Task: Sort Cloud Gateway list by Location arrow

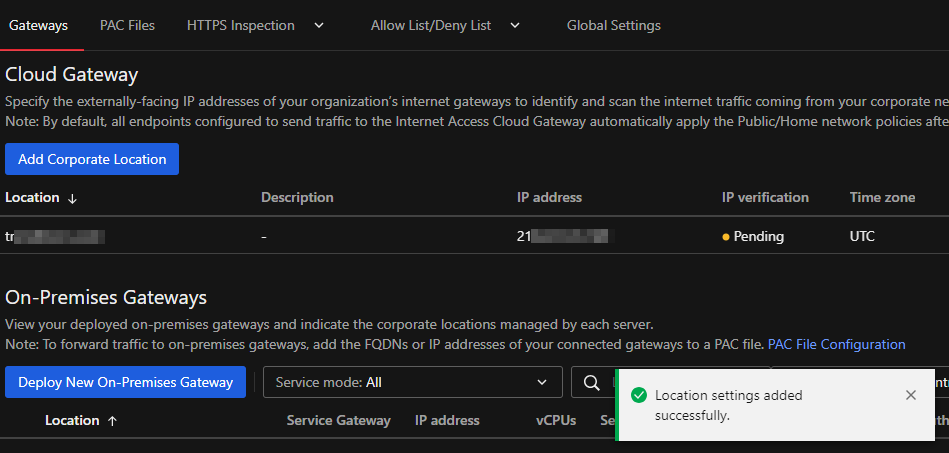Action: (x=72, y=198)
